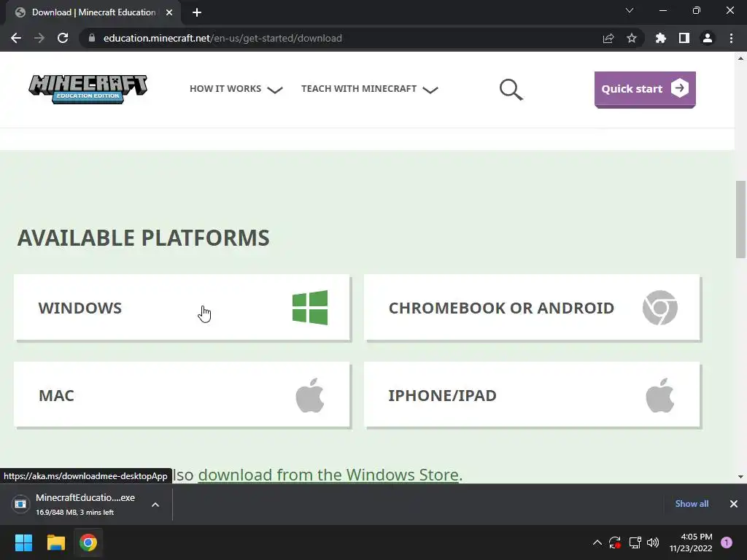Screen dimensions: 747x560
Task: Close the Minecraft Education tab
Action: 169,12
